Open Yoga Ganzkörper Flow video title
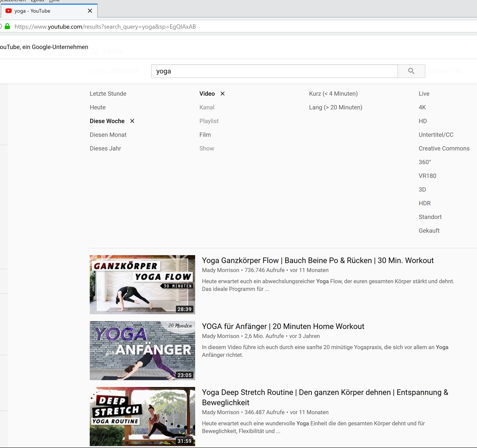 (317, 260)
